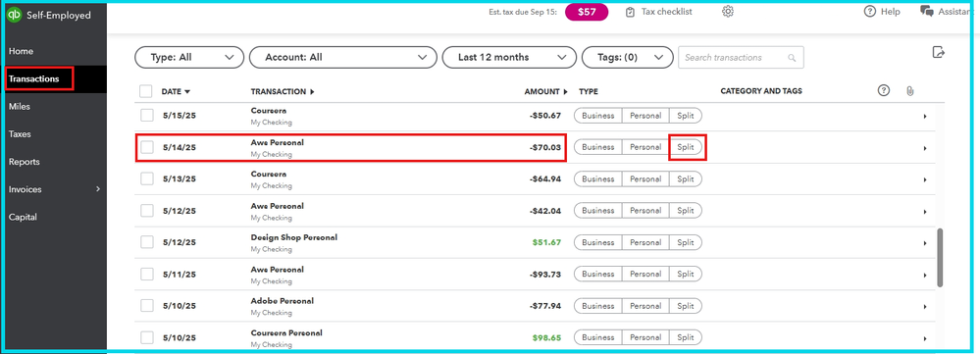Screen dimensions: 980x354
Task: Click Split for 5/14/25 Awe Personal
Action: pyautogui.click(x=686, y=147)
